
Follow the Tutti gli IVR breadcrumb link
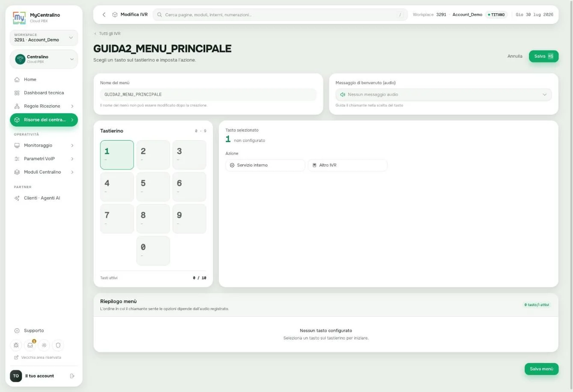coord(107,33)
